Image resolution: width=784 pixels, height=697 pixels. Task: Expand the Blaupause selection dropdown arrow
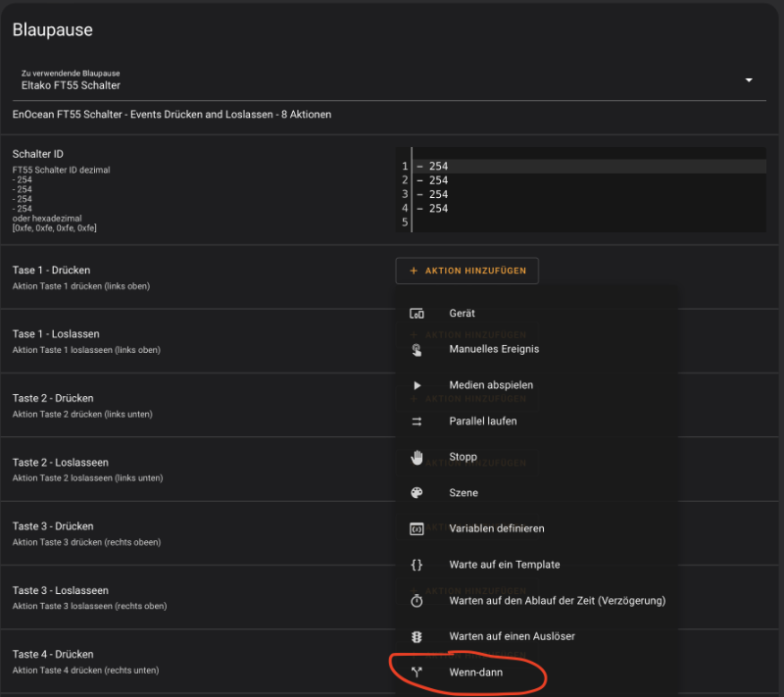pos(749,80)
